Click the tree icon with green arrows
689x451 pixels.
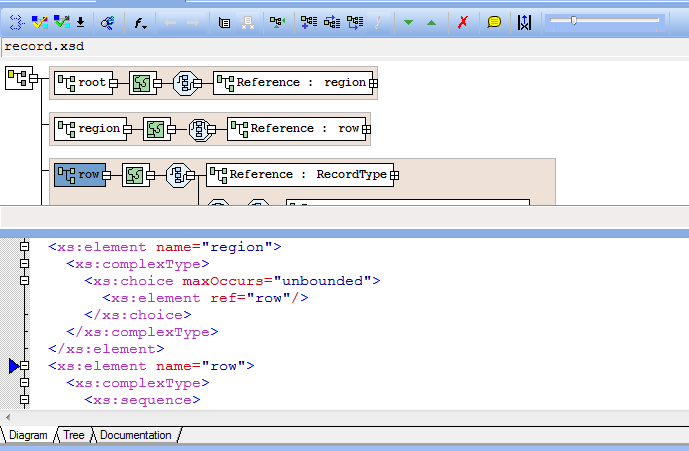coord(277,22)
